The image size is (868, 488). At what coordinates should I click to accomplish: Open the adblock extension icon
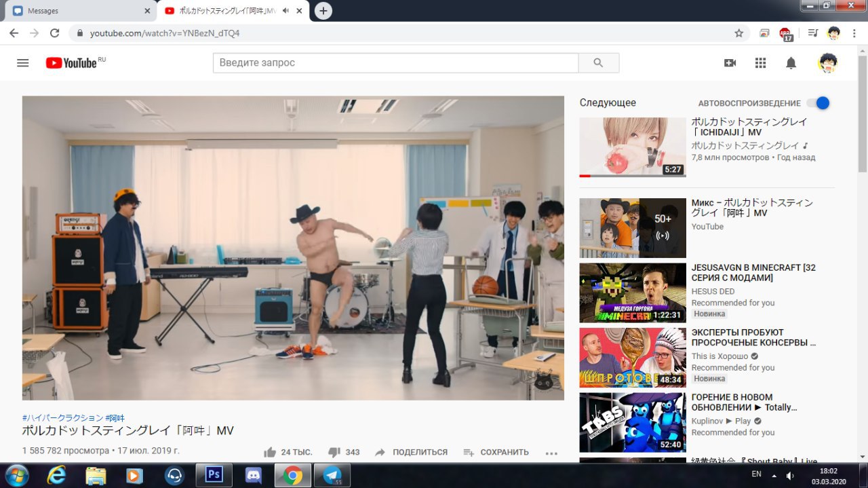click(x=785, y=33)
